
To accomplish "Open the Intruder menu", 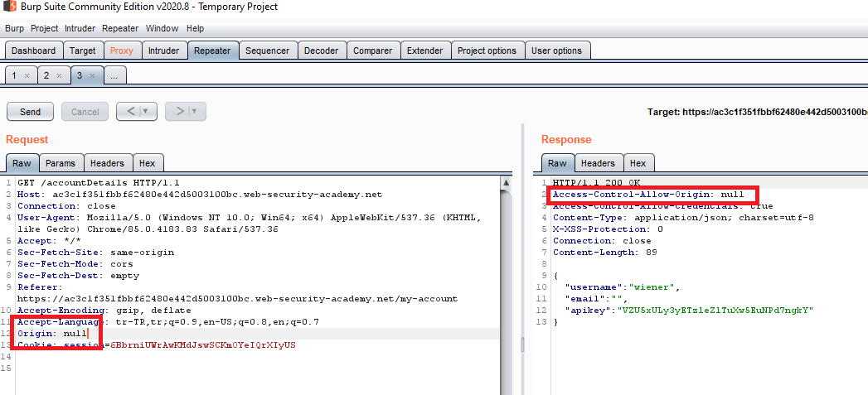I will click(80, 28).
